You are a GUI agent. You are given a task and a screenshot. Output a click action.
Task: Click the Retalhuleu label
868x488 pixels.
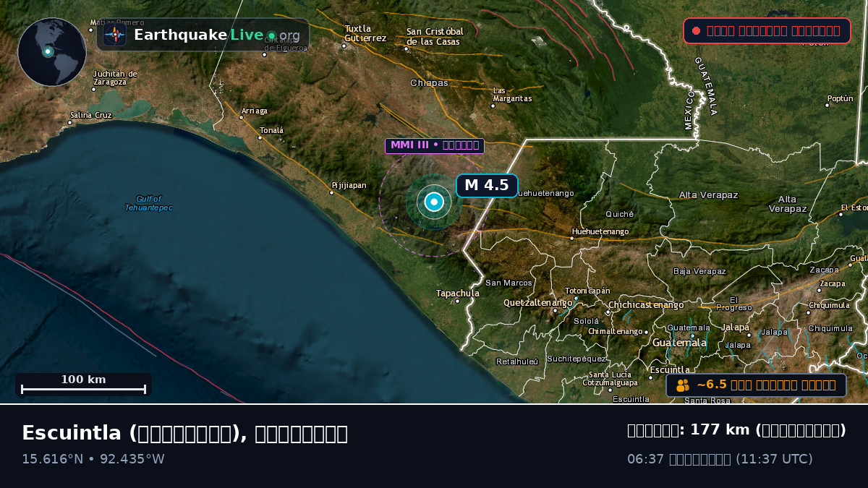[517, 361]
